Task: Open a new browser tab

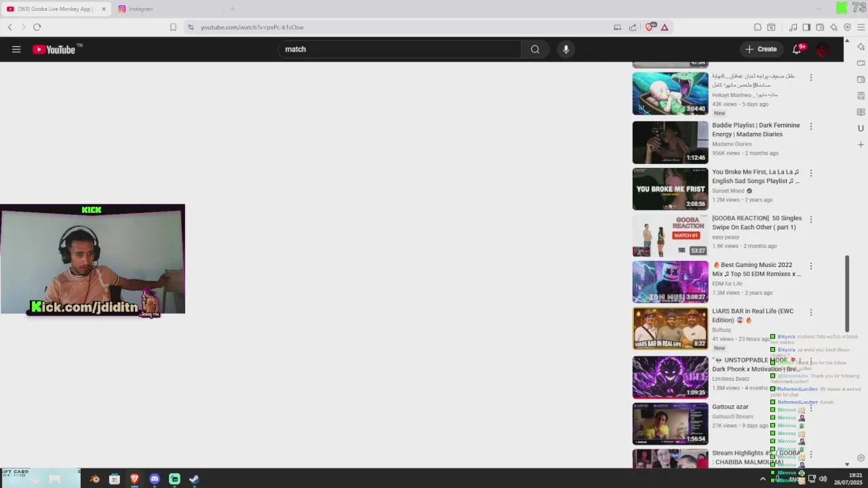Action: tap(232, 9)
